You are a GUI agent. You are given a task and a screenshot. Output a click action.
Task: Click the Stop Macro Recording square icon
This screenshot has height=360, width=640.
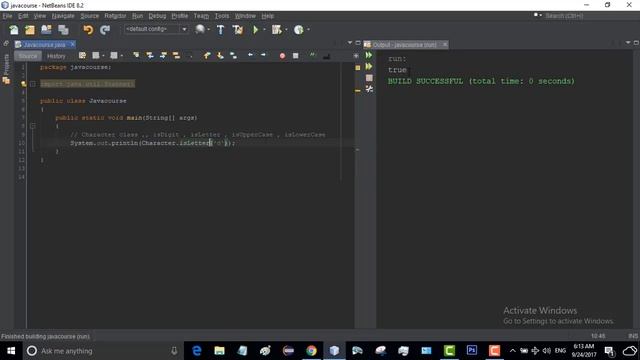296,56
